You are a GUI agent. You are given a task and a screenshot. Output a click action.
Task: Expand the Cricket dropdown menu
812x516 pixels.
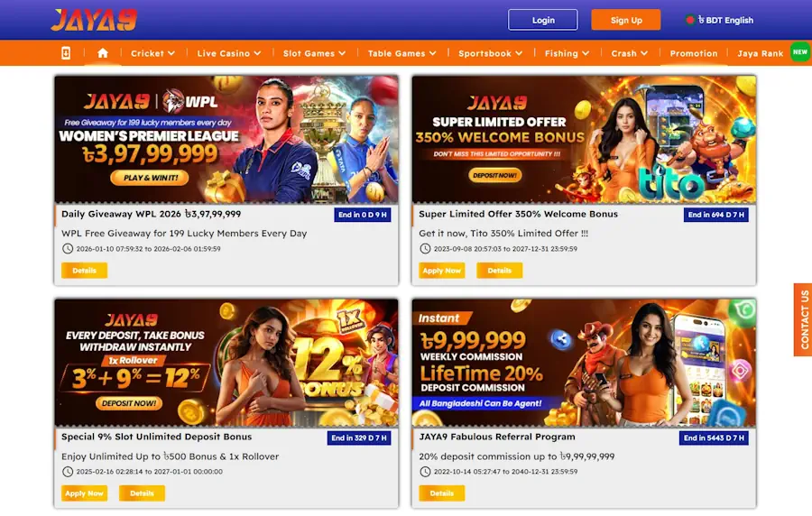pyautogui.click(x=152, y=53)
